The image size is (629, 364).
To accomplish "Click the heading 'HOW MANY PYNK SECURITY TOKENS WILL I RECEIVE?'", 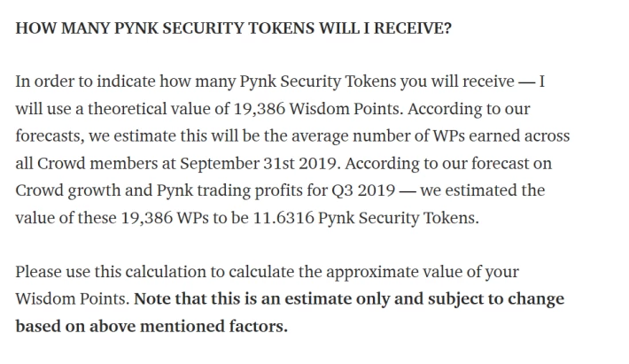I will coord(234,28).
